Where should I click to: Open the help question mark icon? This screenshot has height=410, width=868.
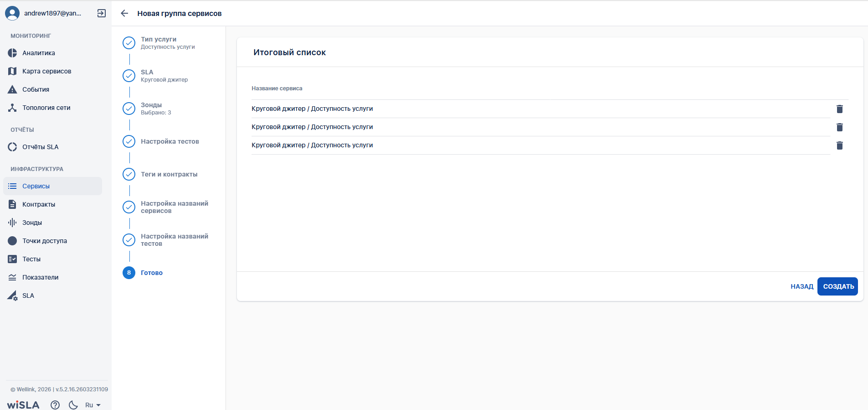pos(55,405)
